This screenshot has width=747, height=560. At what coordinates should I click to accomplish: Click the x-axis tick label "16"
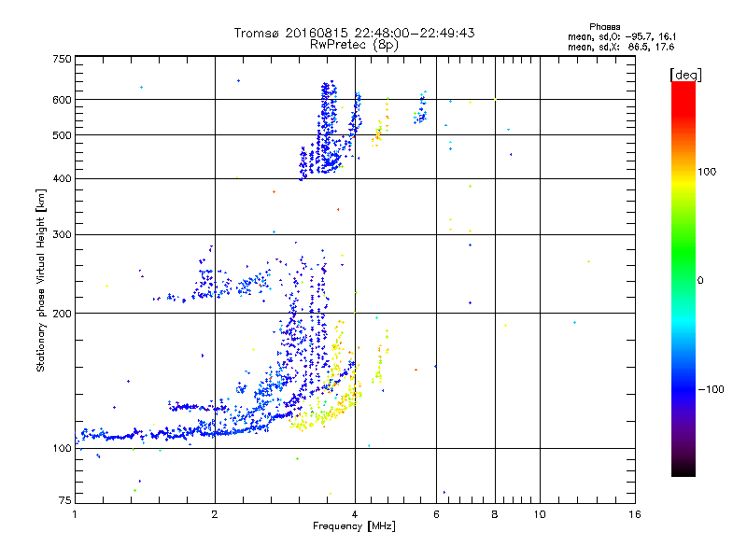click(635, 514)
